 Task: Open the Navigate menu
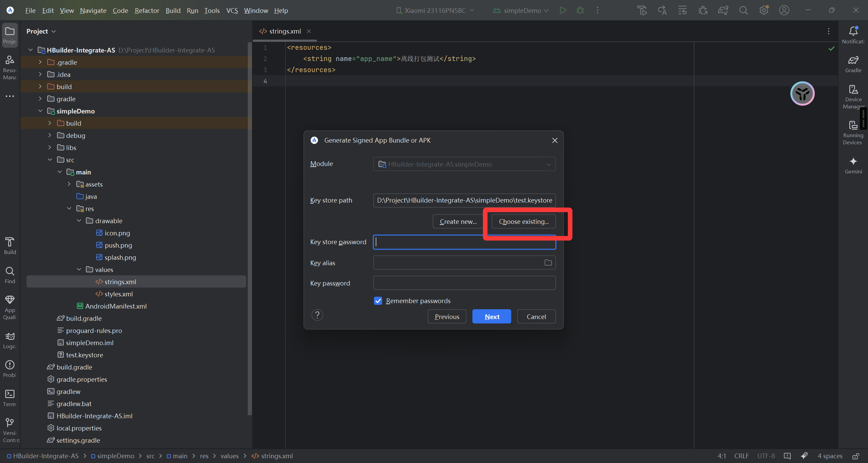click(93, 10)
